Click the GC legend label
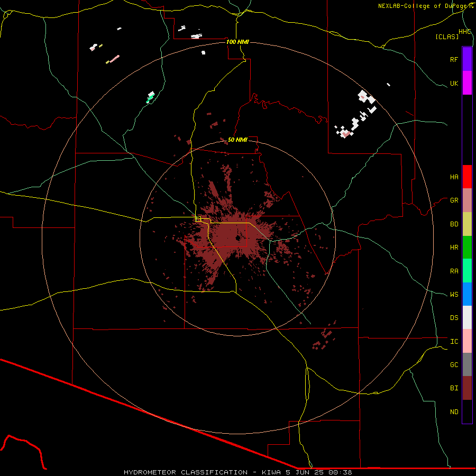 (x=454, y=365)
